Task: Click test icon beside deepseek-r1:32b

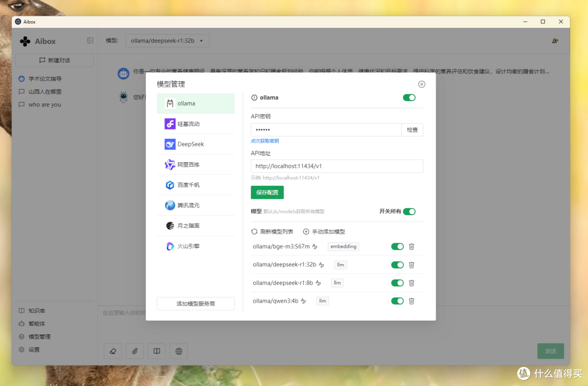Action: pyautogui.click(x=321, y=265)
